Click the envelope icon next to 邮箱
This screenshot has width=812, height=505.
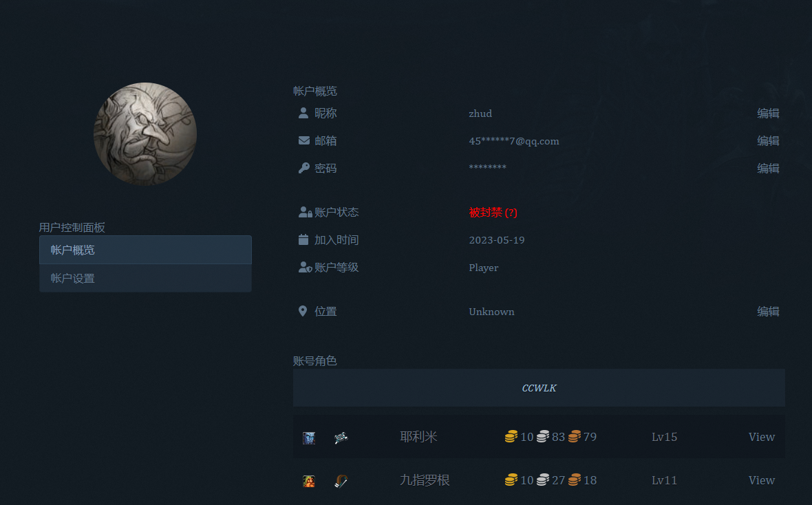(x=303, y=140)
